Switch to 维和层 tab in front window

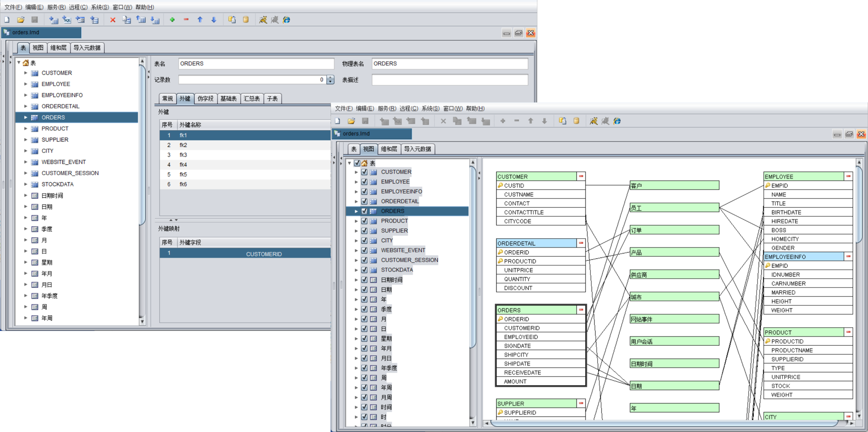click(389, 149)
